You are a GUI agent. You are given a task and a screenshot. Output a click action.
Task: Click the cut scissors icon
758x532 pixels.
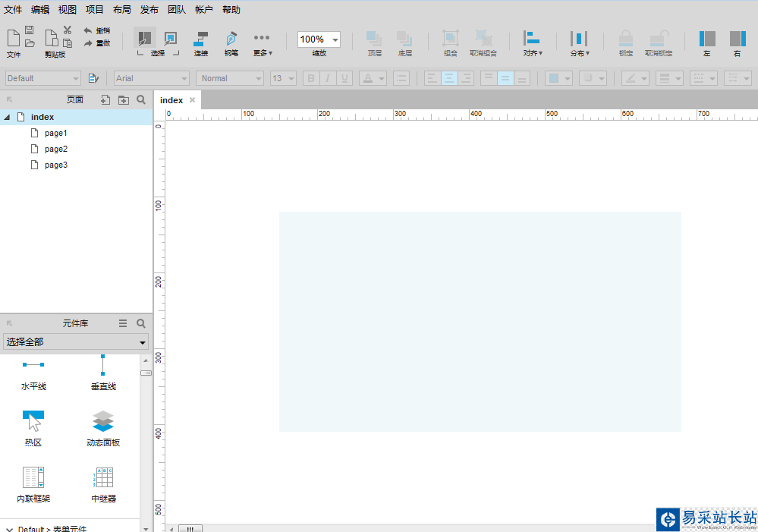tap(68, 30)
